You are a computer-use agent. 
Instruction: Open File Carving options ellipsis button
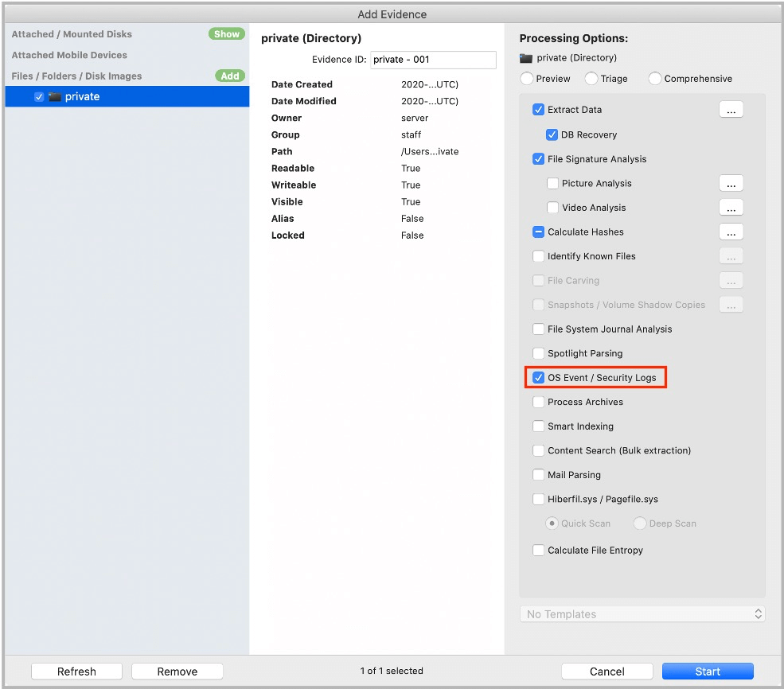coord(731,280)
